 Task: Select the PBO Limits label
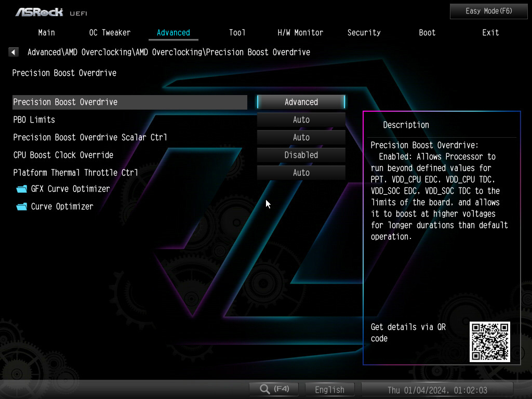(x=34, y=119)
